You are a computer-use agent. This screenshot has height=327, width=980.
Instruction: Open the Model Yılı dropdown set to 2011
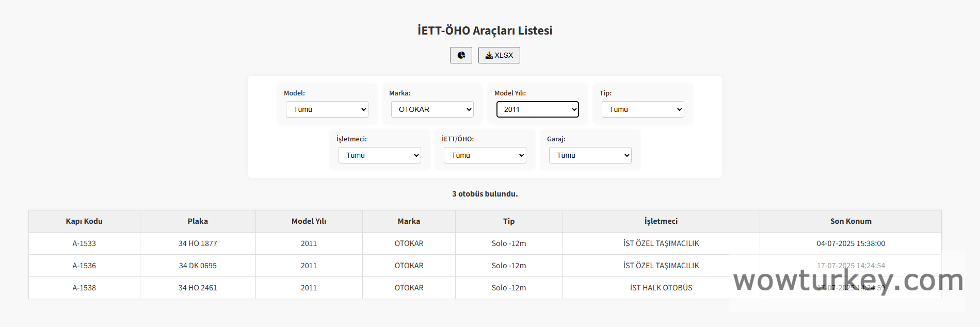[537, 109]
